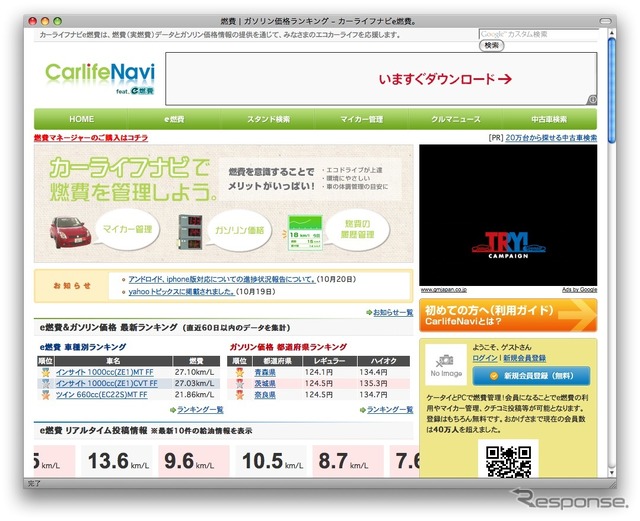Viewport: 640px width, 521px height.
Task: Click the scrollbar down arrow
Action: (x=611, y=472)
